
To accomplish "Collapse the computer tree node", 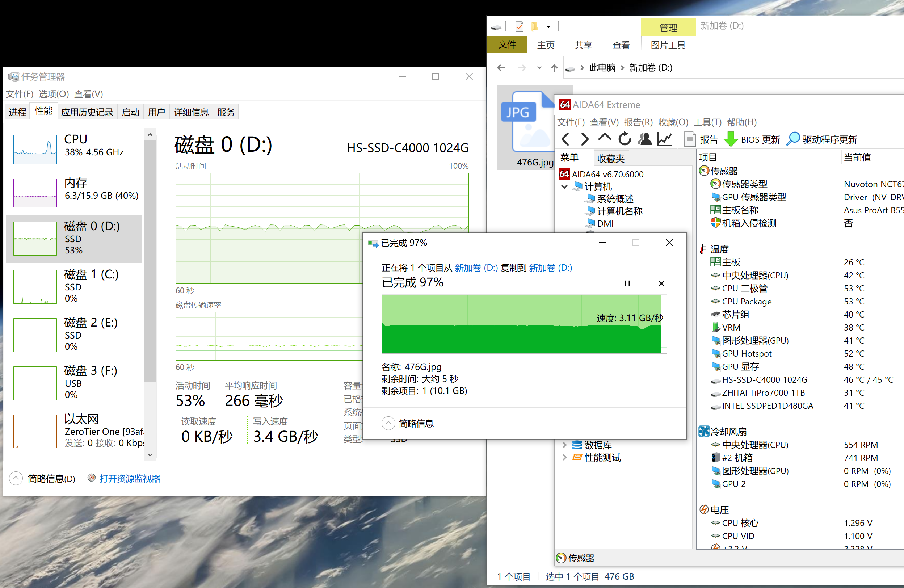I will pos(564,186).
